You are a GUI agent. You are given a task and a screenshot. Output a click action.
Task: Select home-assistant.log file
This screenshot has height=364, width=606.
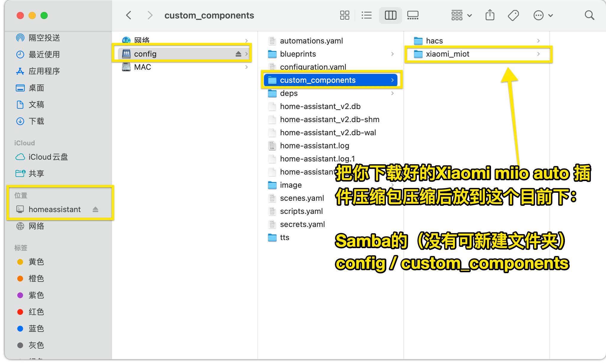click(x=314, y=146)
